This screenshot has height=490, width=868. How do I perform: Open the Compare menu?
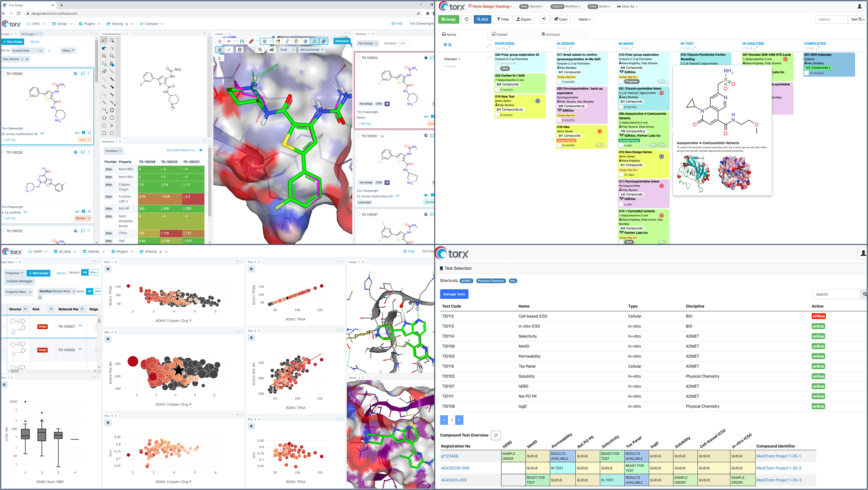[151, 24]
